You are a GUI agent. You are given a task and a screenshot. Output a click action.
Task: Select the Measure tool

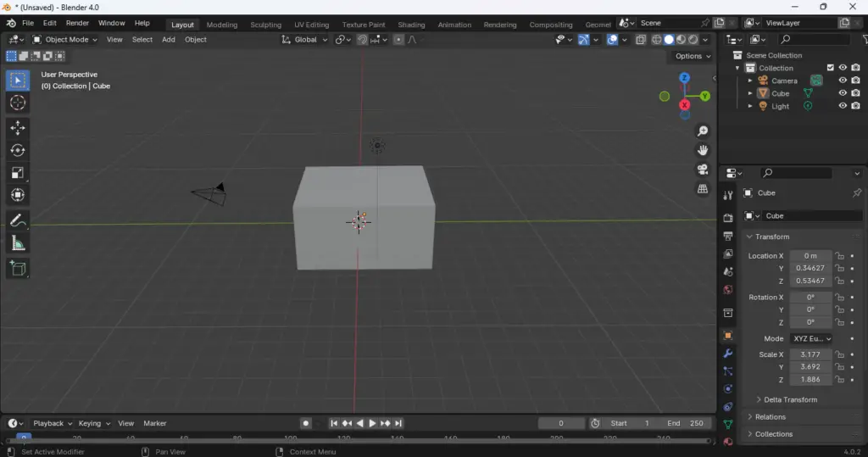[18, 244]
